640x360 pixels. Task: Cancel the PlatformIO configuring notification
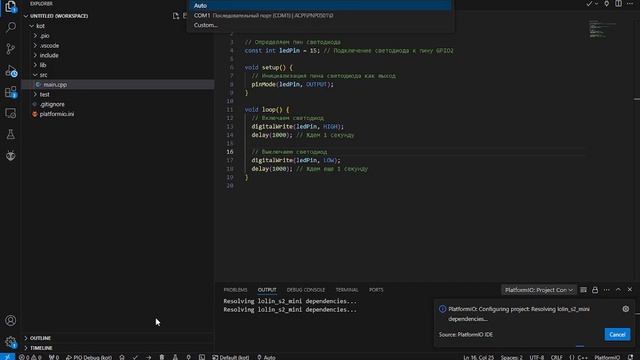617,334
